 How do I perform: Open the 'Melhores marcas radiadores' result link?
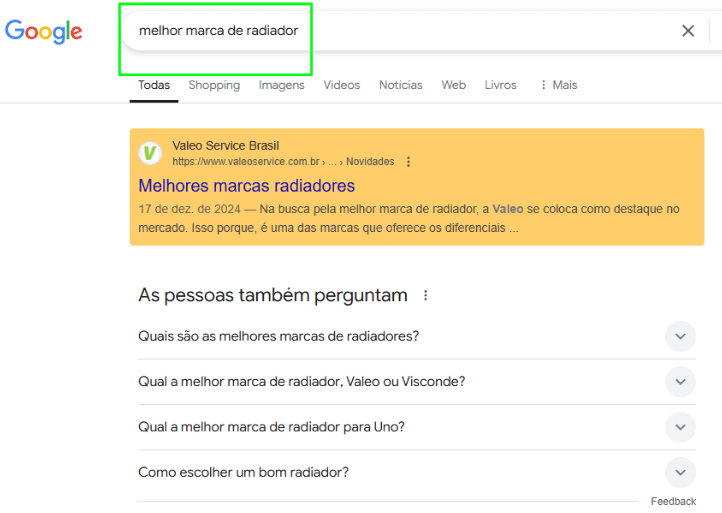coord(247,186)
